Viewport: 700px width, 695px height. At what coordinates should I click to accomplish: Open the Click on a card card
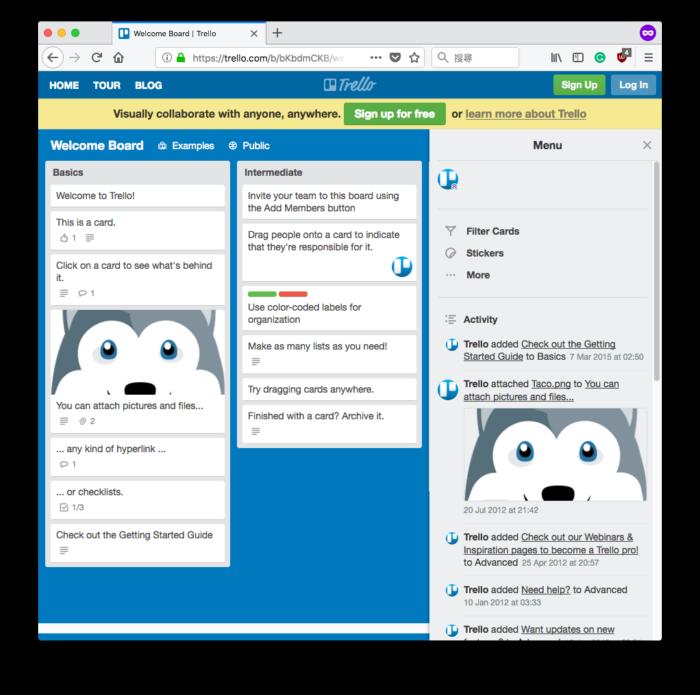click(x=138, y=280)
